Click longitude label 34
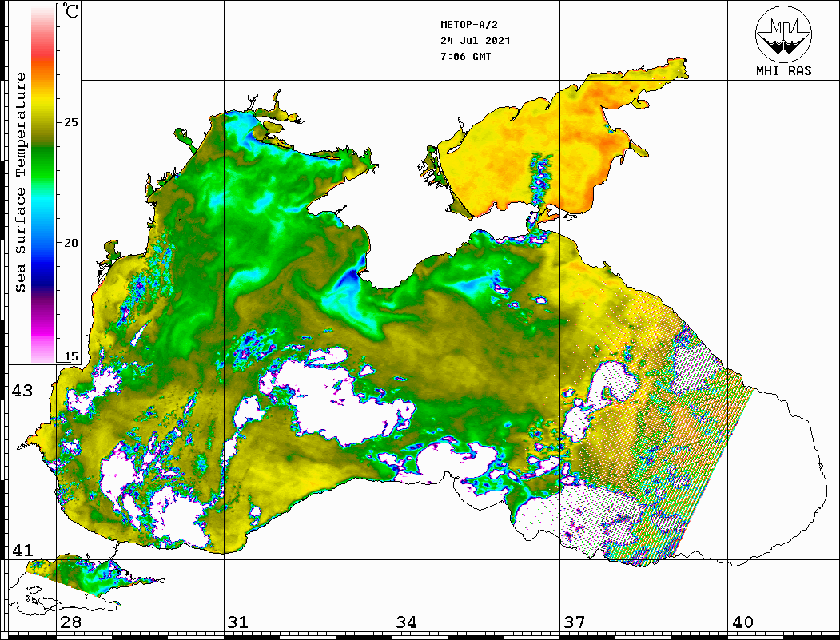840x640 pixels. 407,622
